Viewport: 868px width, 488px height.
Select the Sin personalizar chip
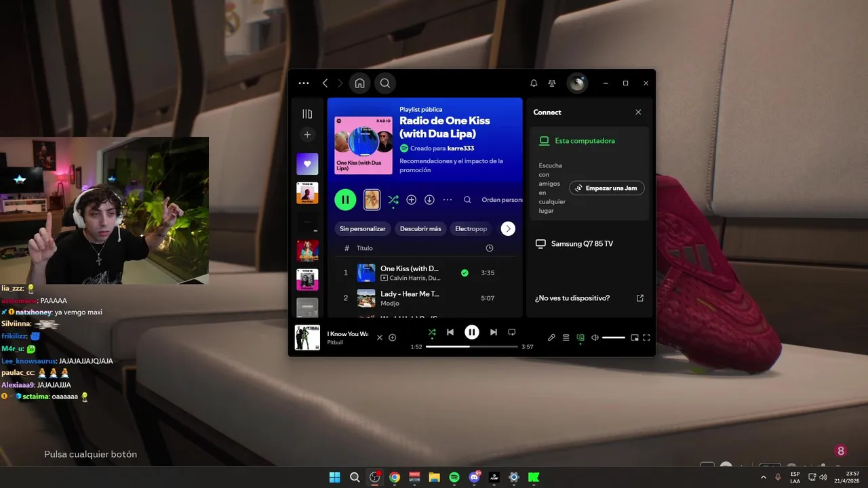363,228
